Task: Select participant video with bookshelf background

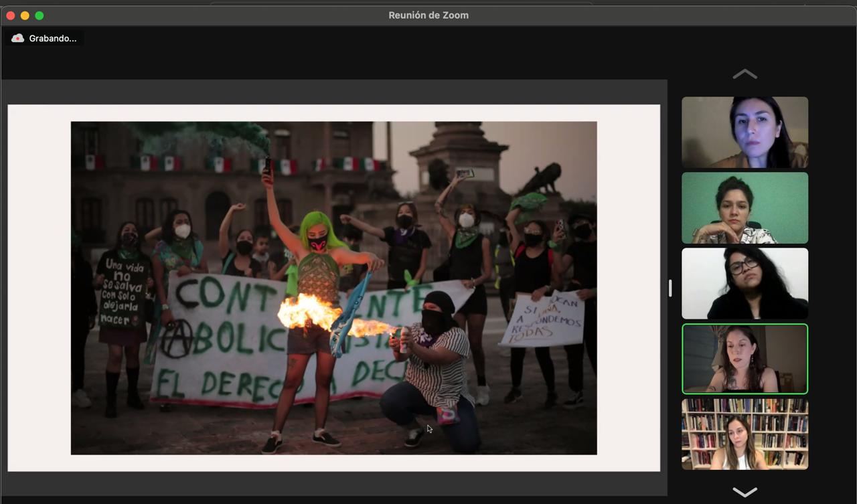Action: click(x=745, y=434)
